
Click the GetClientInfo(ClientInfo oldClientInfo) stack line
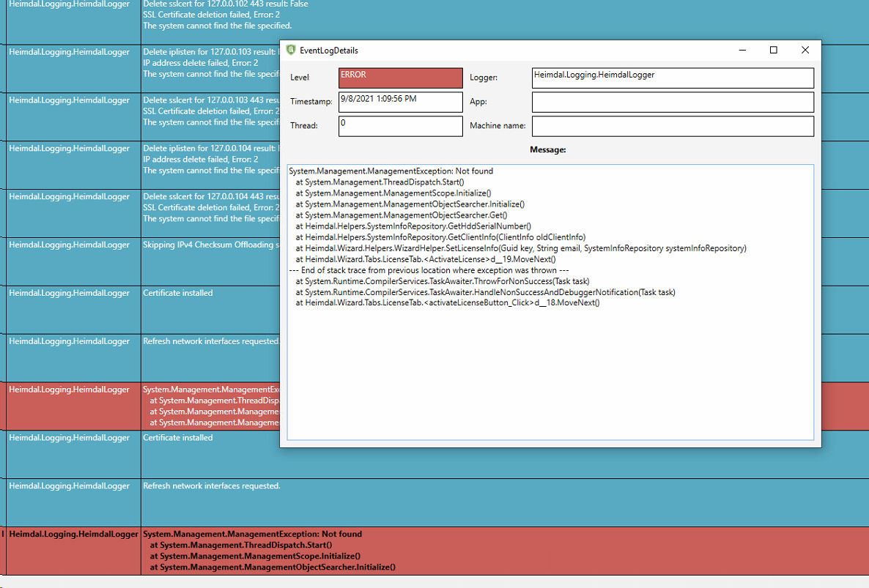[x=440, y=237]
